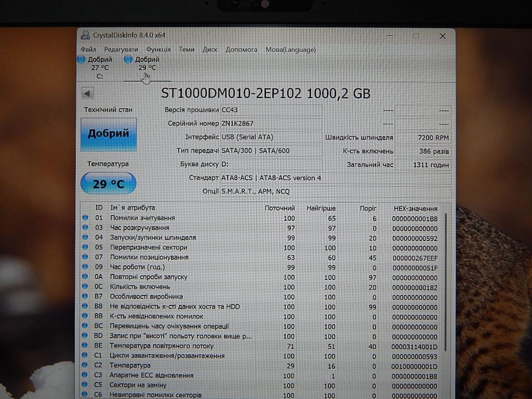Image resolution: width=532 pixels, height=399 pixels.
Task: Click status dot for attribute C2 temperature
Action: [85, 366]
